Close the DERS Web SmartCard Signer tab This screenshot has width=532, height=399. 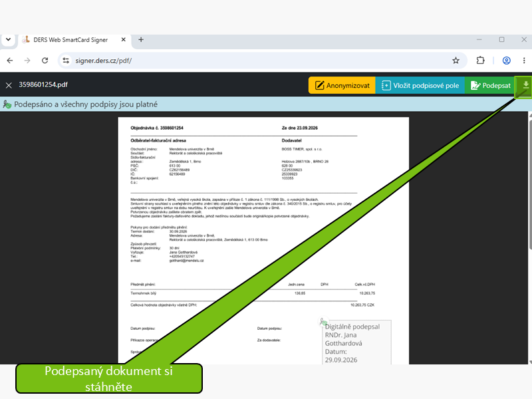(124, 40)
